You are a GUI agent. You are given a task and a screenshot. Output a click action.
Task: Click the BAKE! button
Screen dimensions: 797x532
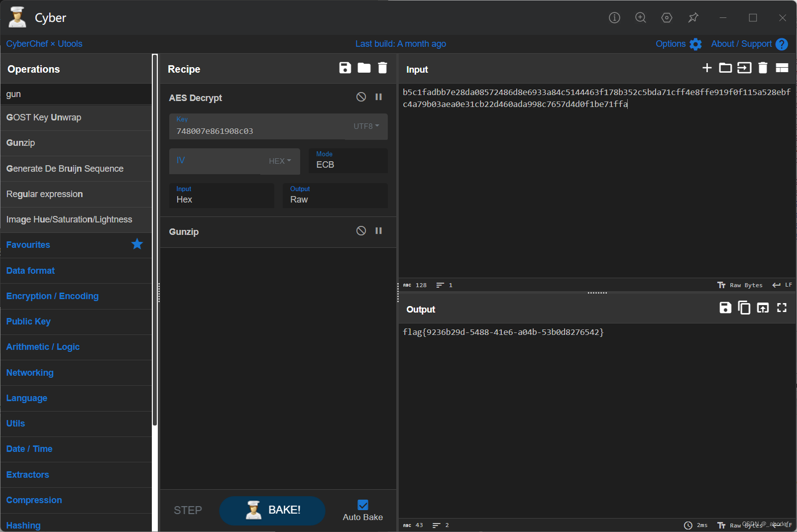coord(272,510)
